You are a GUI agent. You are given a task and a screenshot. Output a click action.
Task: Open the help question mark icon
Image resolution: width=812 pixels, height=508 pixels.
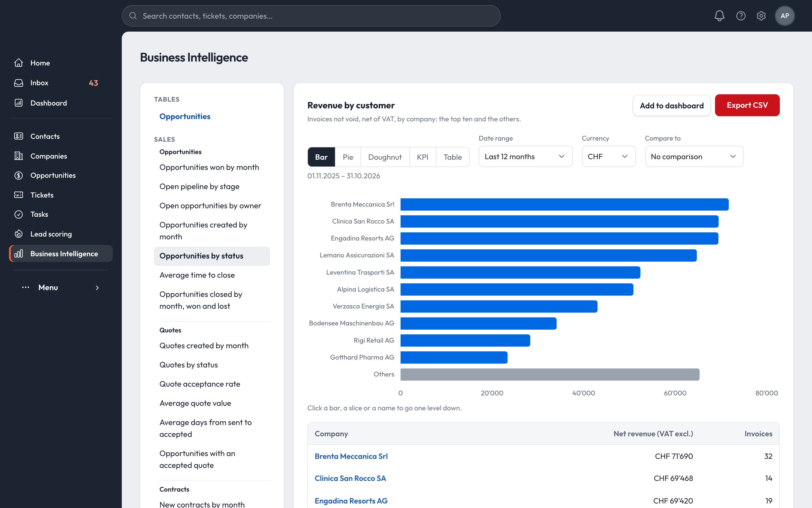point(741,16)
